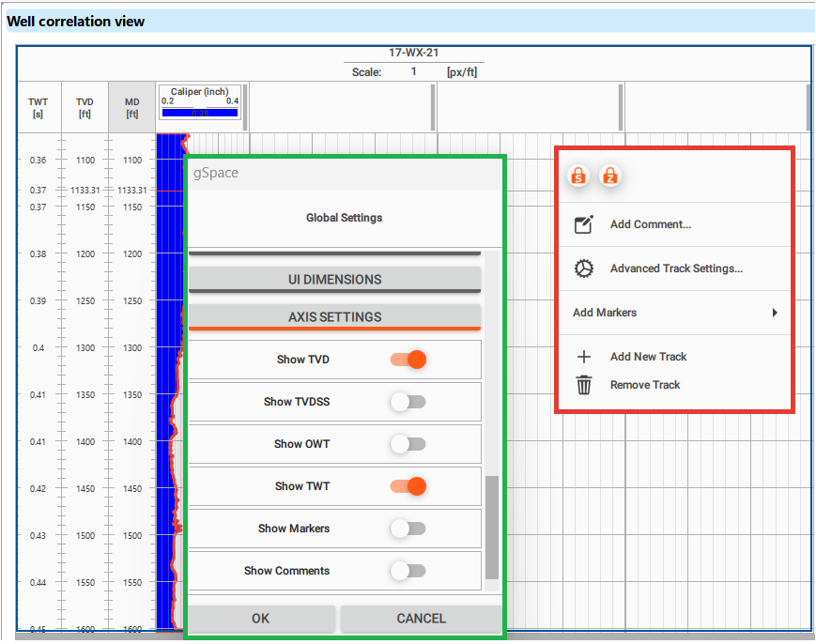This screenshot has height=644, width=816.
Task: Click the Global Settings vertical scrollbar thumb
Action: pos(491,527)
